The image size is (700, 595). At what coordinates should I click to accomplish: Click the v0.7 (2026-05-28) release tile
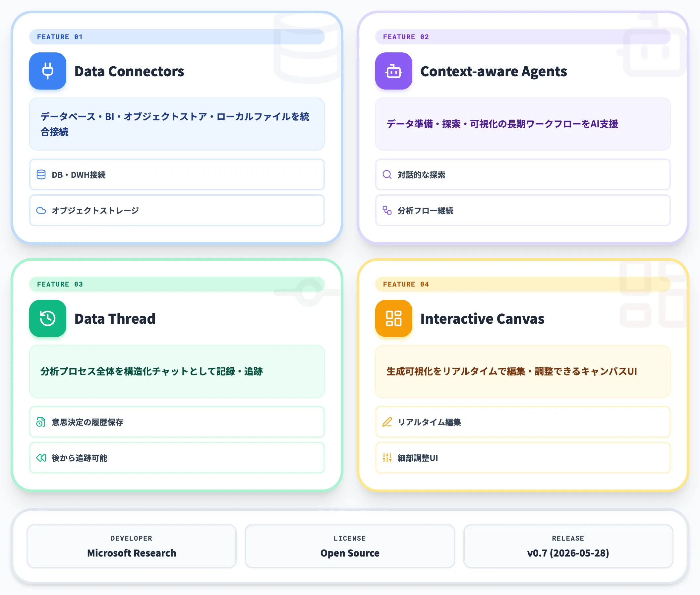[x=568, y=546]
